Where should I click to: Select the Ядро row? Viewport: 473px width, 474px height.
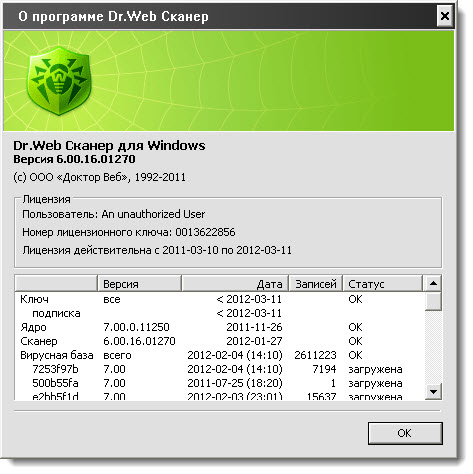220,327
